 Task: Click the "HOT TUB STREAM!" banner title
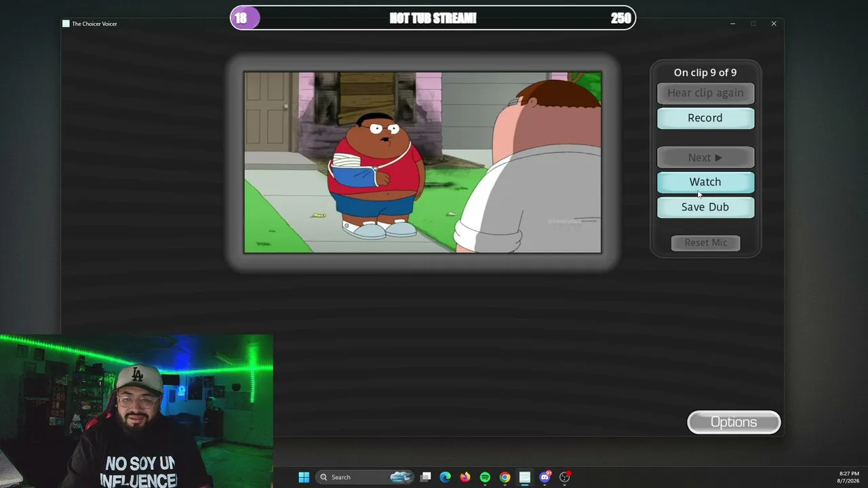(433, 18)
